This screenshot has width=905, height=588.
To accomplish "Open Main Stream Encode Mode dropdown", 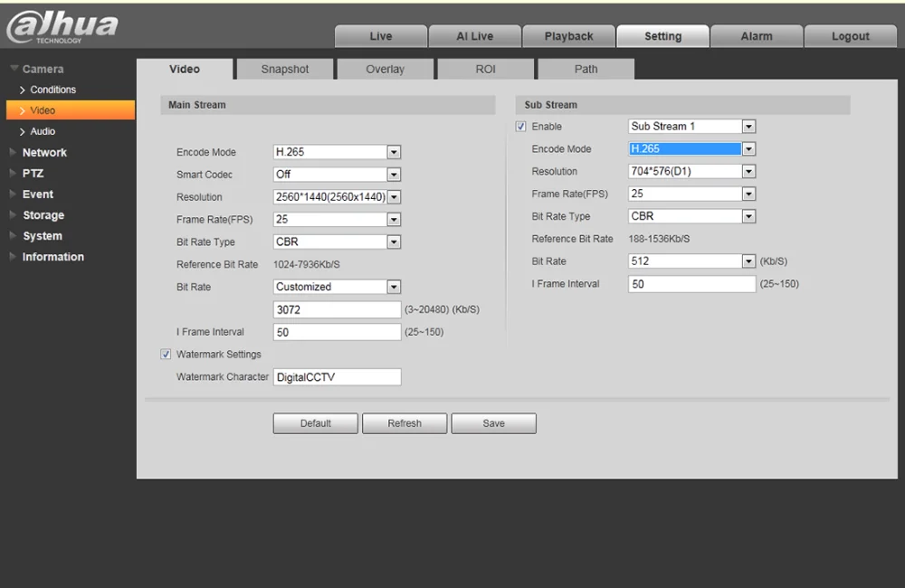I will [x=337, y=152].
